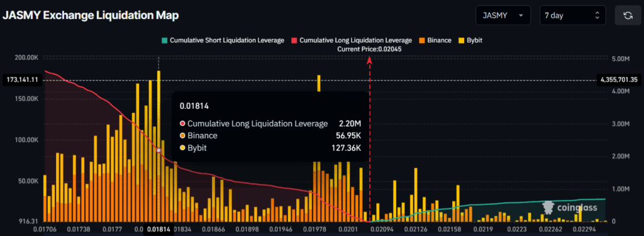
Task: Click the tooltip Binance 56.95K value
Action: point(348,135)
